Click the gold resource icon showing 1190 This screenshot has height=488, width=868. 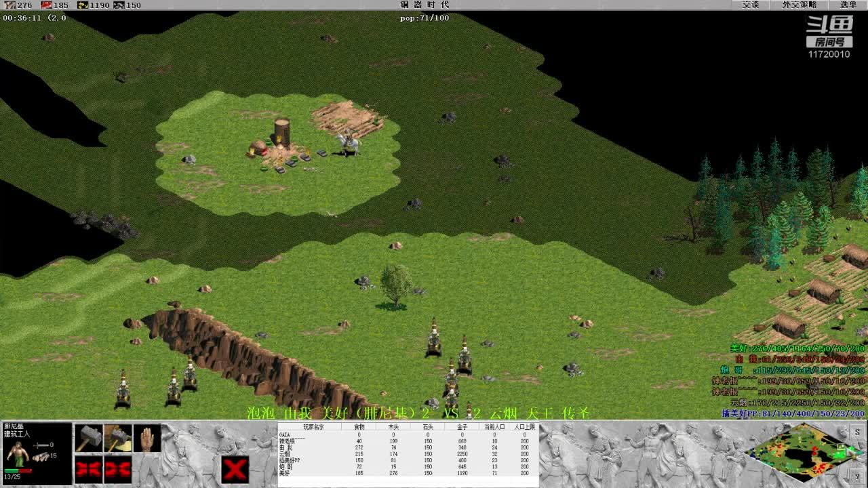pos(83,5)
